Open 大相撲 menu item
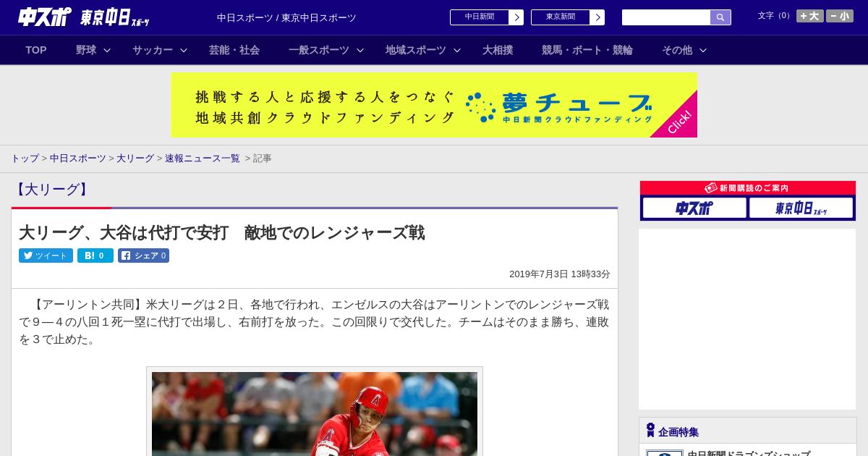The width and height of the screenshot is (868, 456). point(498,50)
